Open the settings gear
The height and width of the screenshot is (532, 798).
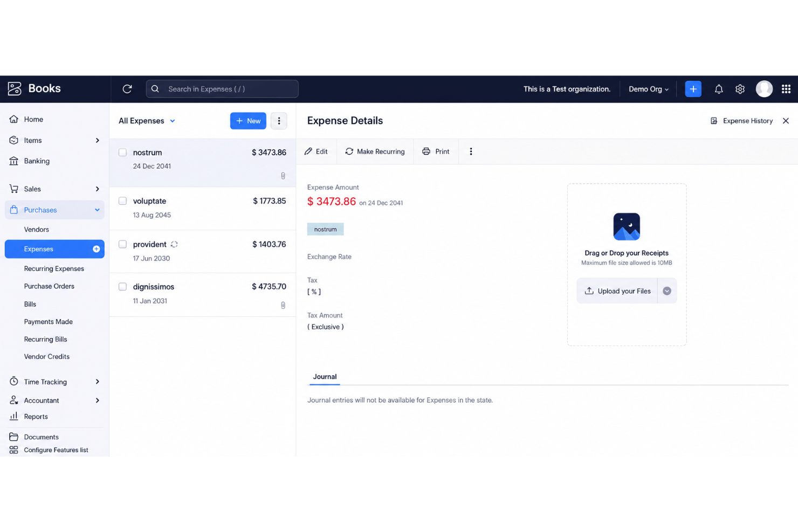coord(740,89)
